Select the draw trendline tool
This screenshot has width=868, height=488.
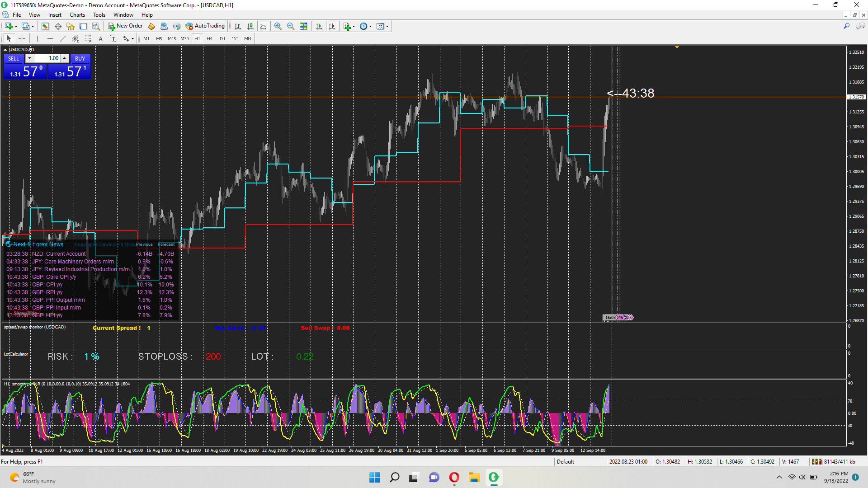pos(63,38)
